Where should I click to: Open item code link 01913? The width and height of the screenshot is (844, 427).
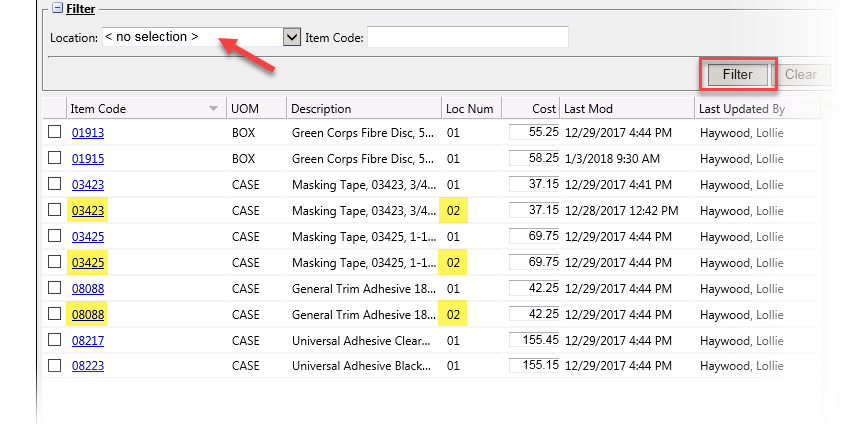click(x=88, y=132)
